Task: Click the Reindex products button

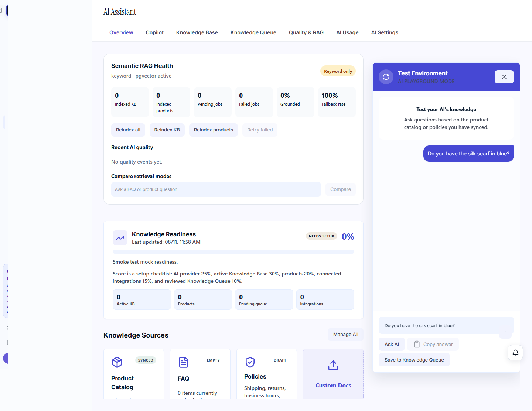Action: coord(214,130)
